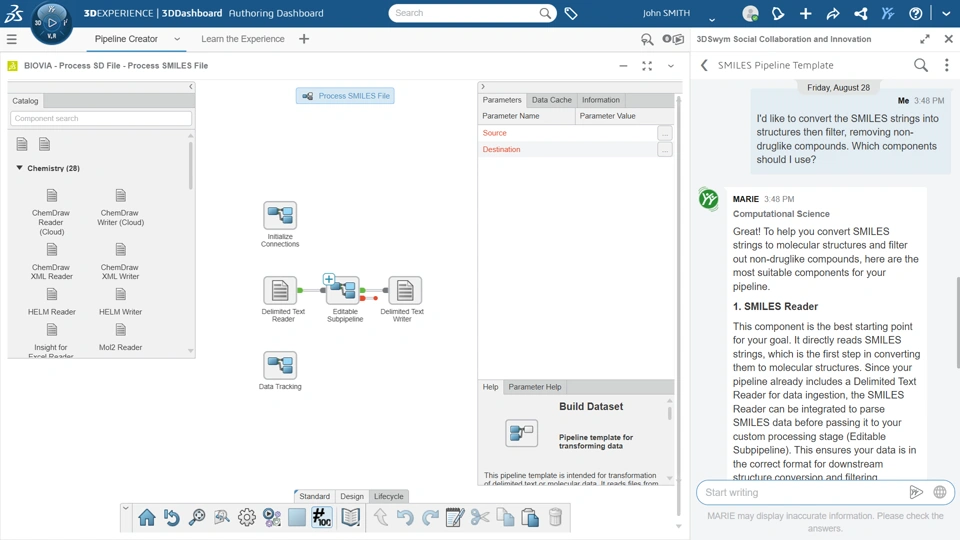960x540 pixels.
Task: Open the Help question mark icon
Action: click(x=915, y=13)
